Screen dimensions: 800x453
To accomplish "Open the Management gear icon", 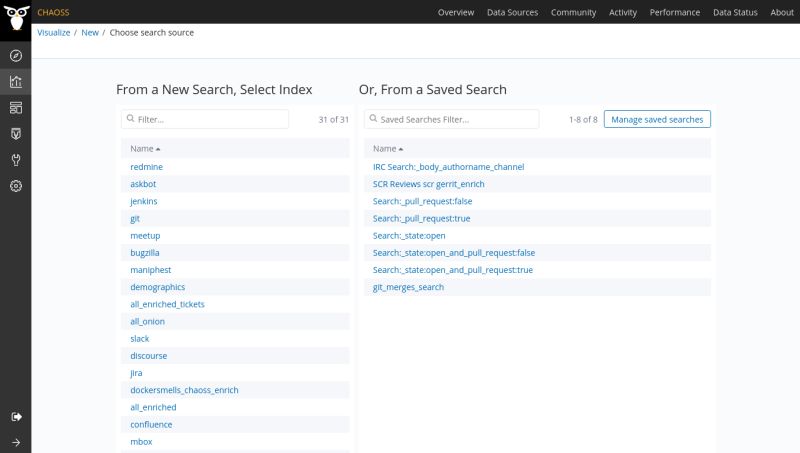I will [x=16, y=186].
